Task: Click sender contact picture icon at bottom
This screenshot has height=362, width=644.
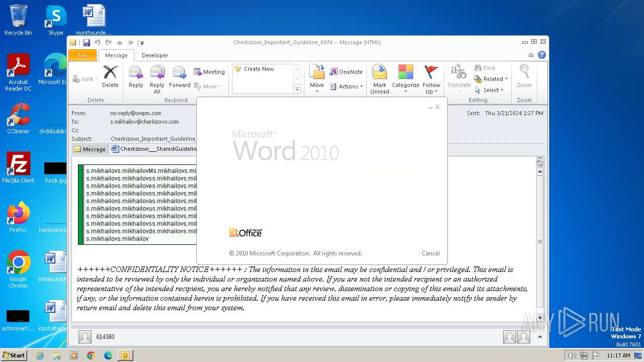Action: click(x=85, y=337)
